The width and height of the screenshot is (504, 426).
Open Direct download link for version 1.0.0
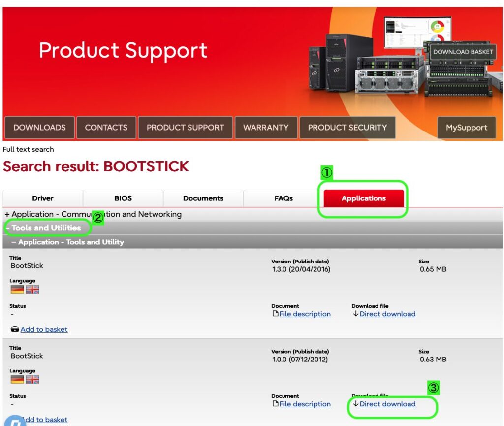pyautogui.click(x=387, y=404)
